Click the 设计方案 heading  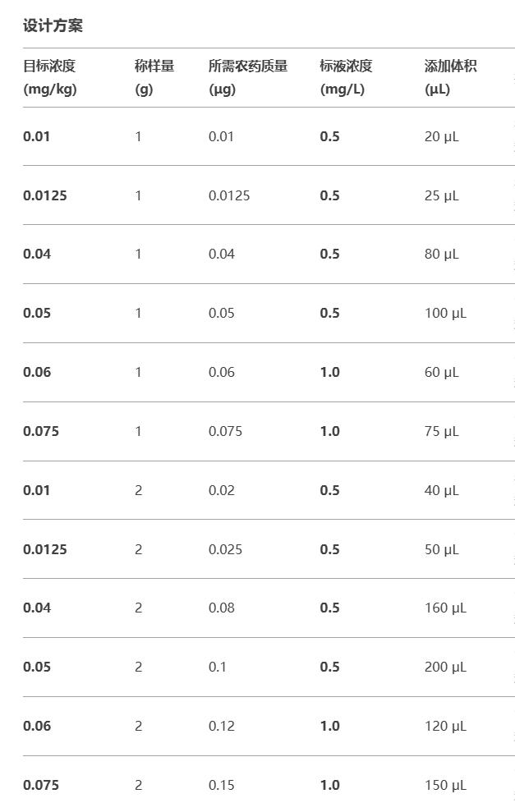pos(53,25)
